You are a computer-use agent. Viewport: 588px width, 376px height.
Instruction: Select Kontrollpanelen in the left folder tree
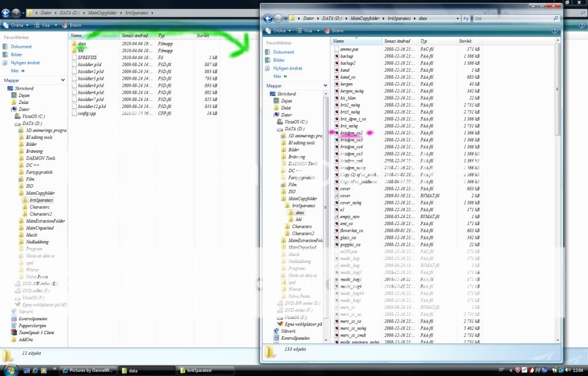32,318
